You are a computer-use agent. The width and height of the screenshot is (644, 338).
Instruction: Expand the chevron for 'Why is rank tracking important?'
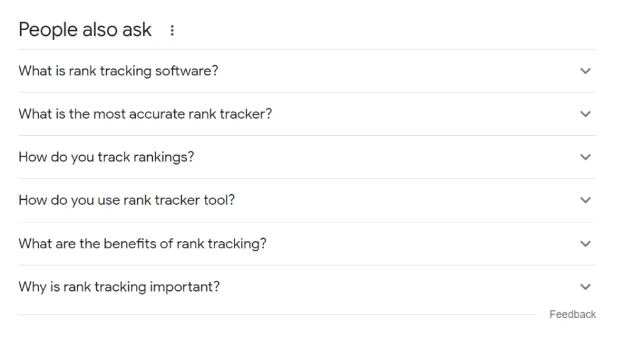point(586,287)
